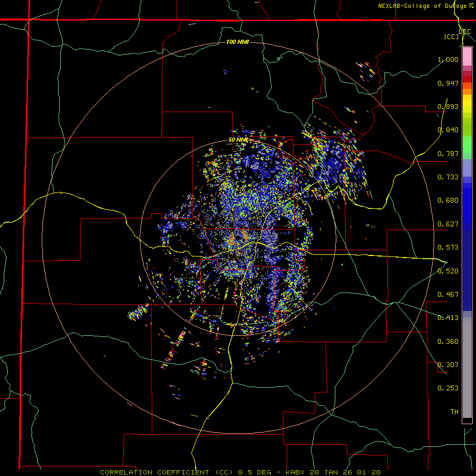This screenshot has height=476, width=476.
Task: Click the 0.520 color scale value
Action: (448, 271)
